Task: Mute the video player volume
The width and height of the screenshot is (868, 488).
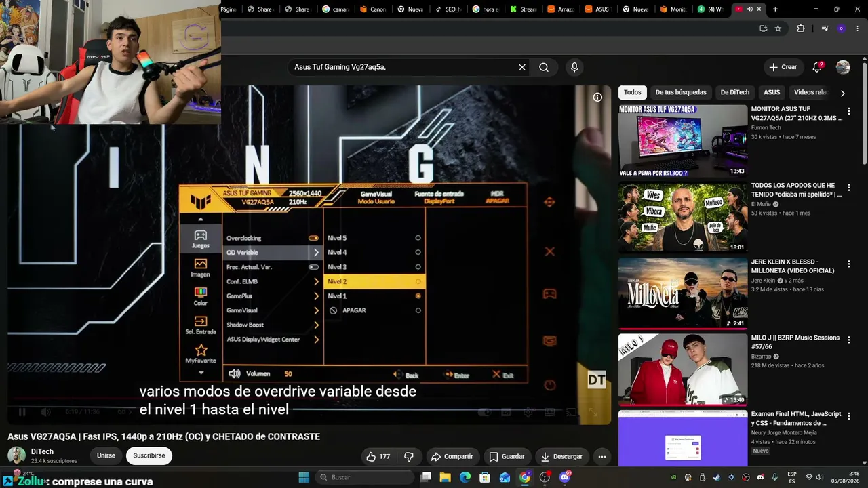Action: click(x=45, y=412)
